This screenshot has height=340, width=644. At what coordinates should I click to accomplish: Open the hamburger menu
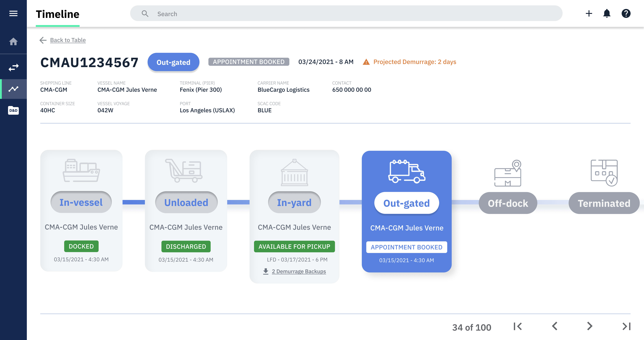click(13, 14)
